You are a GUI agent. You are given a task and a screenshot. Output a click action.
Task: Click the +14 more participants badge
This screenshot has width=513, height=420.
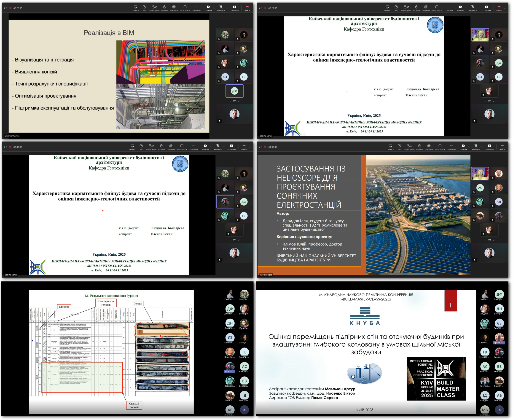point(244,410)
